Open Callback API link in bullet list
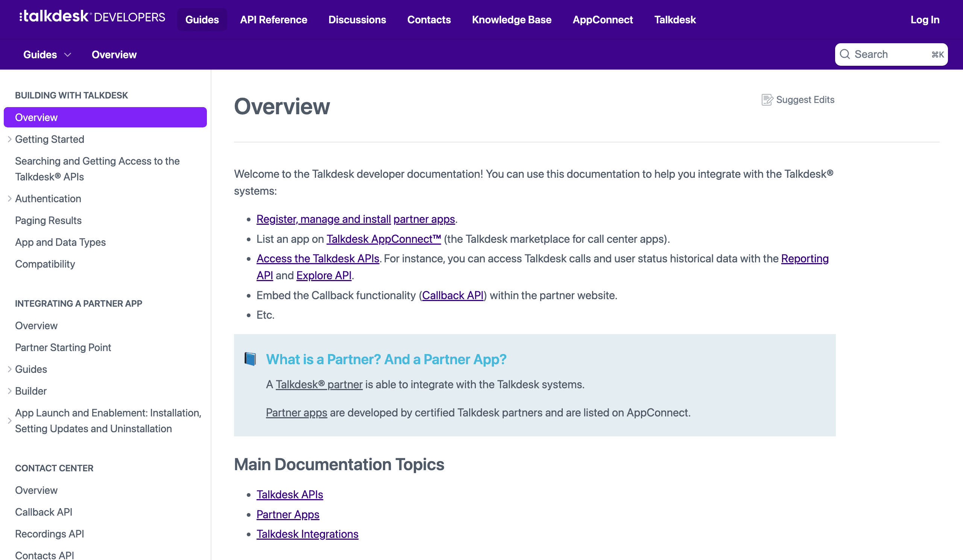The height and width of the screenshot is (560, 963). 453,295
